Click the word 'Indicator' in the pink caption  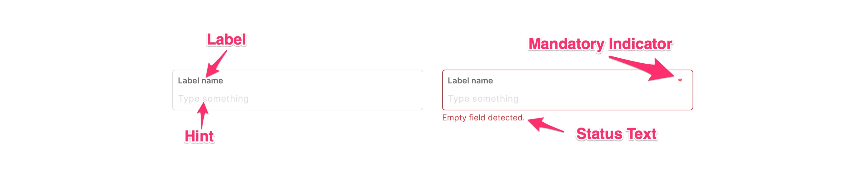pyautogui.click(x=640, y=44)
